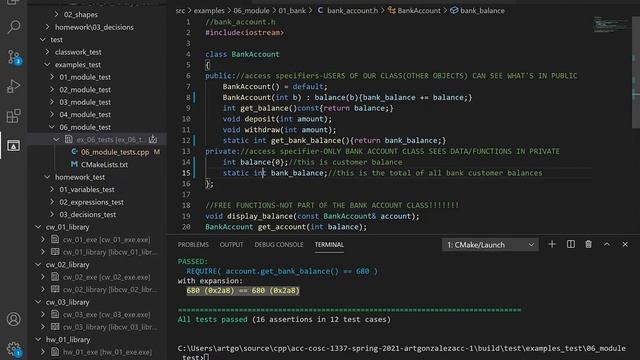
Task: Switch to the DEBUG CONSOLE tab
Action: coord(279,244)
